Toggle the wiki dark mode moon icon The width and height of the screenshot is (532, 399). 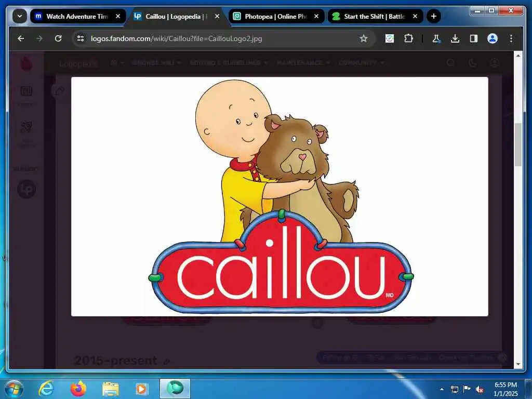(x=472, y=63)
